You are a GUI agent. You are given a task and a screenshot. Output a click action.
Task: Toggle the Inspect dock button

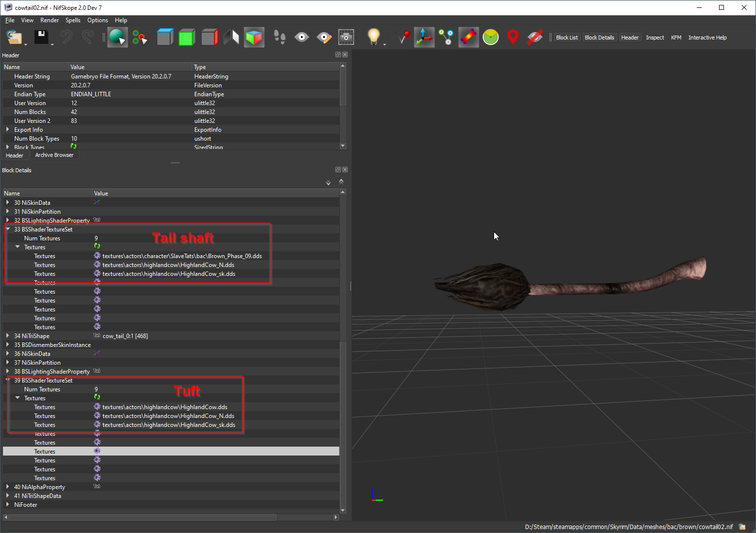[x=655, y=38]
